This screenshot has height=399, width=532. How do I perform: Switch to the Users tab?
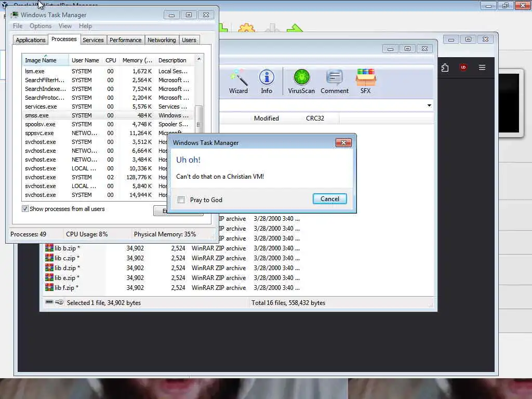pos(189,40)
